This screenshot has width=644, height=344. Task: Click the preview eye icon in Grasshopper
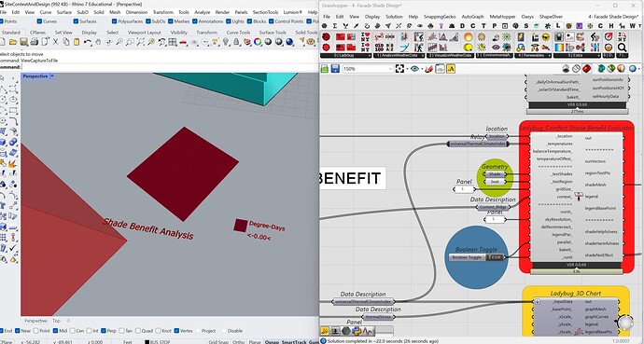(414, 69)
